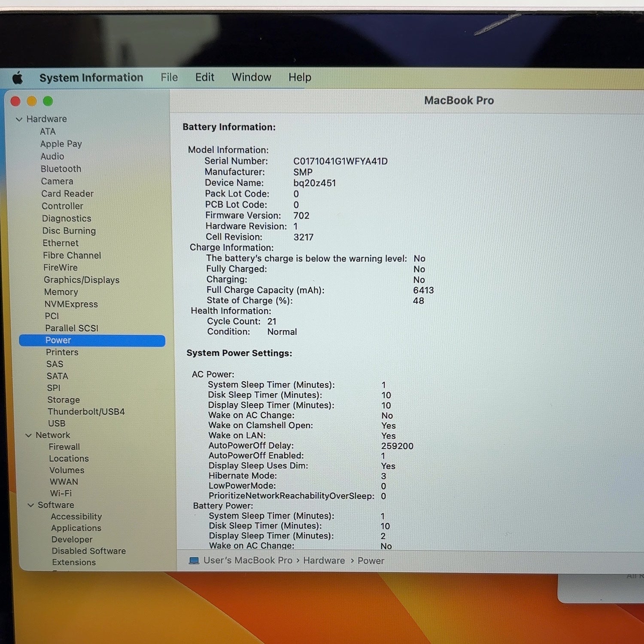
Task: Click User's MacBook Pro in path bar
Action: tap(248, 561)
